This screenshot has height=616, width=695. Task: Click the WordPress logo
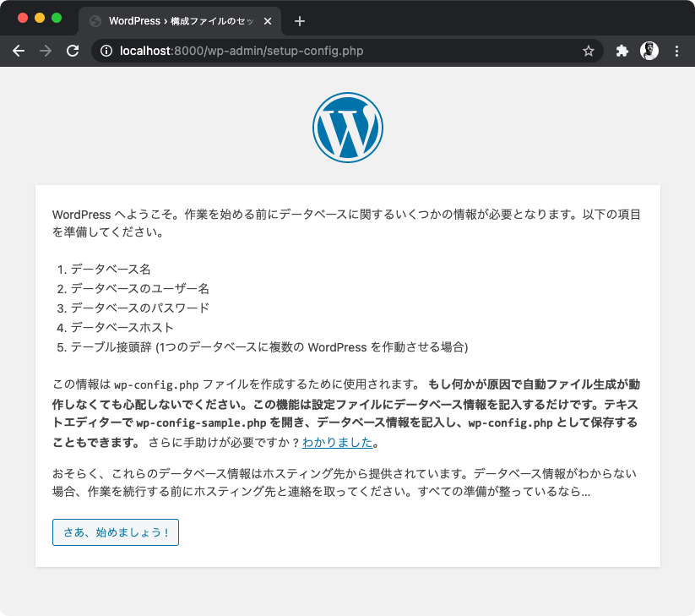348,128
